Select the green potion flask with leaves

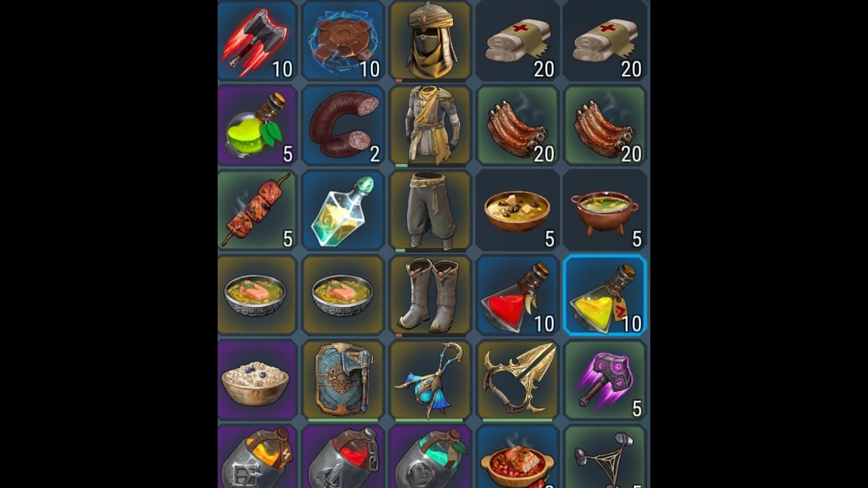pyautogui.click(x=258, y=125)
